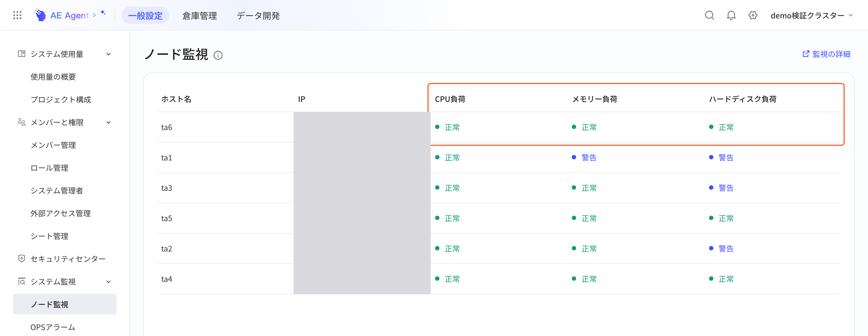Open システム管理者 in sidebar
Viewport: 868px width, 336px height.
click(57, 190)
